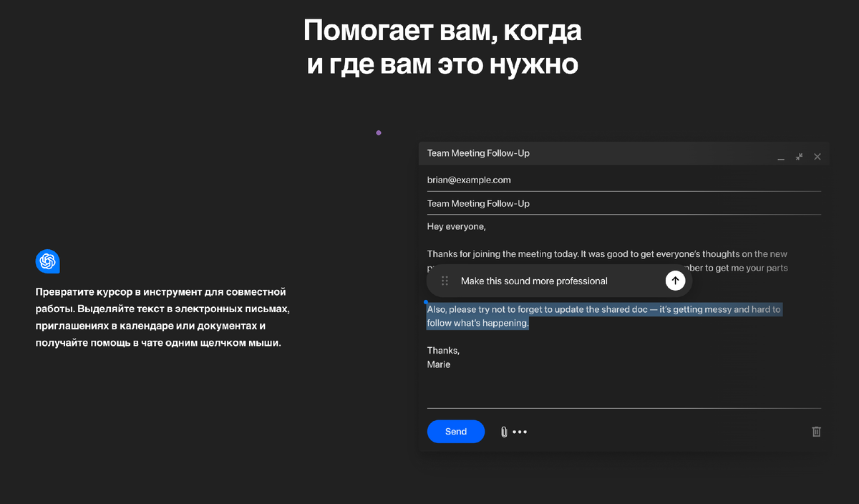Viewport: 859px width, 504px height.
Task: Grab the drag handle dots in prompt bar
Action: [x=445, y=281]
